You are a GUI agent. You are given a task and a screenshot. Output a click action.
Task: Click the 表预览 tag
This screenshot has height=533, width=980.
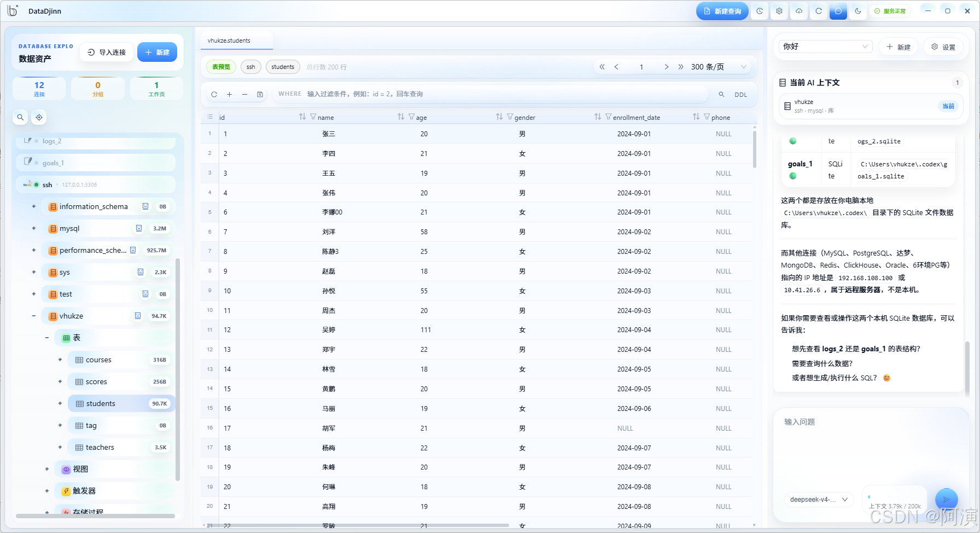pyautogui.click(x=221, y=67)
